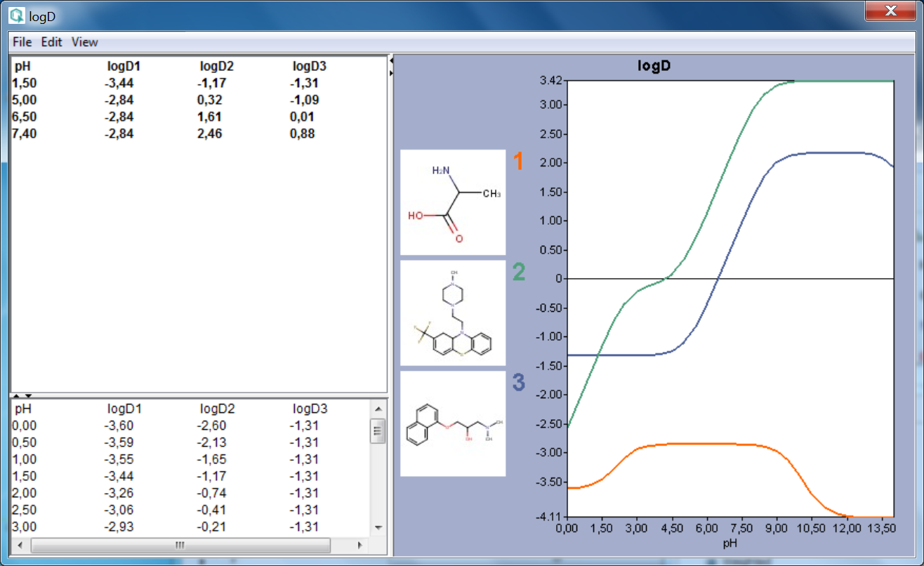Select the alanine molecule structure thumbnail
Image resolution: width=924 pixels, height=566 pixels.
pos(453,202)
